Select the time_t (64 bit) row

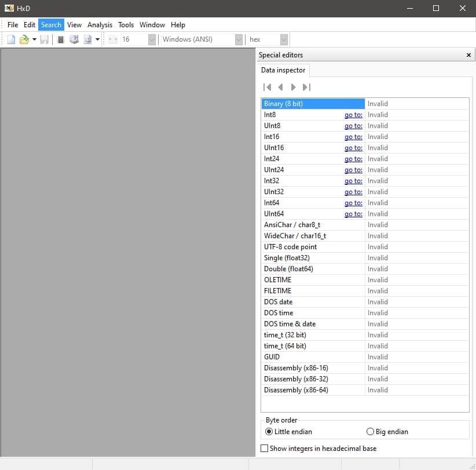365,346
